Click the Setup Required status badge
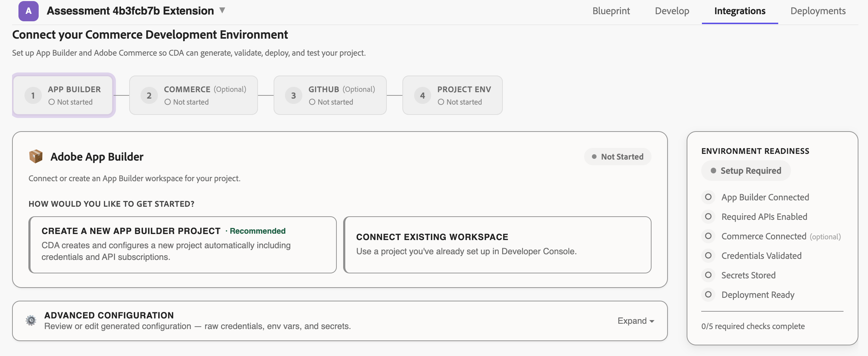 (x=746, y=171)
